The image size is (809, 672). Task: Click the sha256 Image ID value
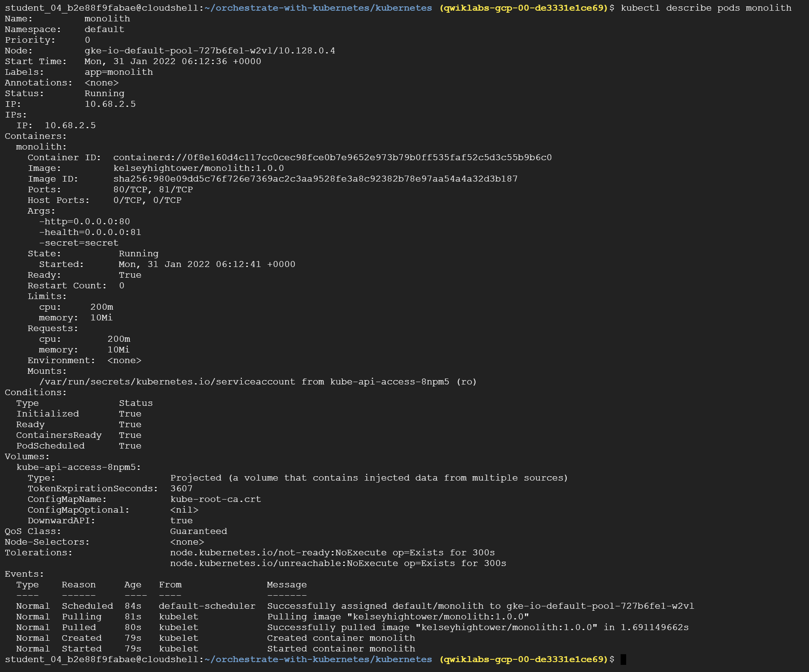pos(315,179)
